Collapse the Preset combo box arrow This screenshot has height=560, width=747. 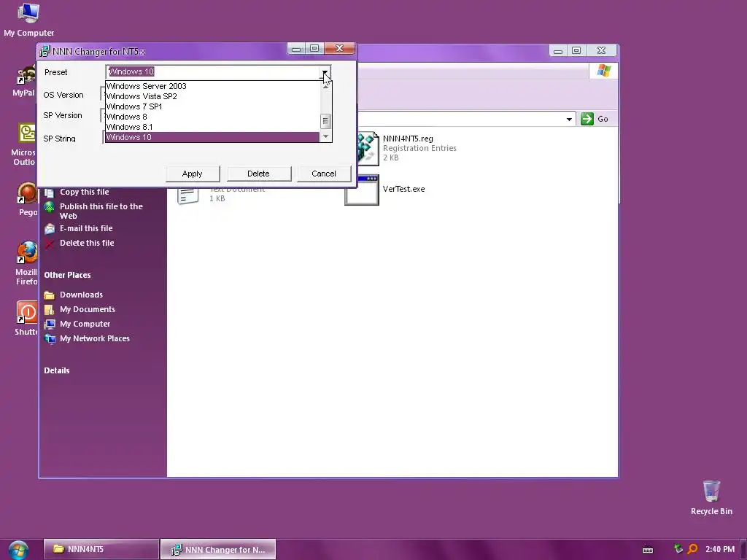click(x=325, y=72)
